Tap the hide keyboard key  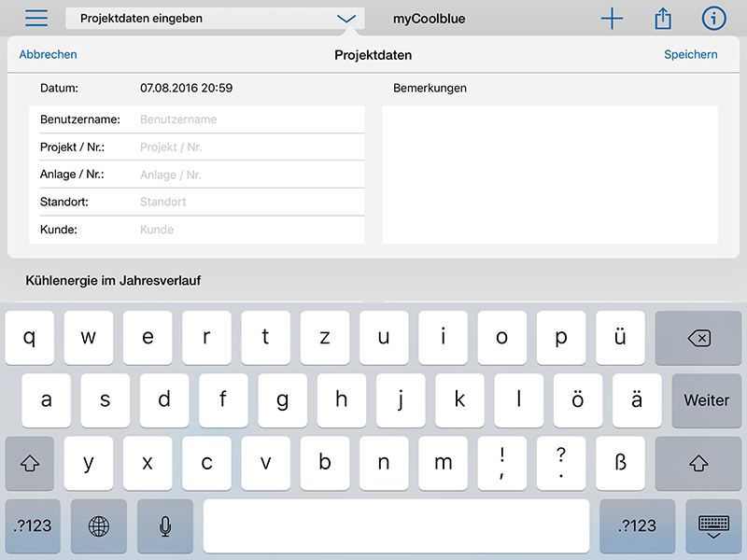(713, 526)
